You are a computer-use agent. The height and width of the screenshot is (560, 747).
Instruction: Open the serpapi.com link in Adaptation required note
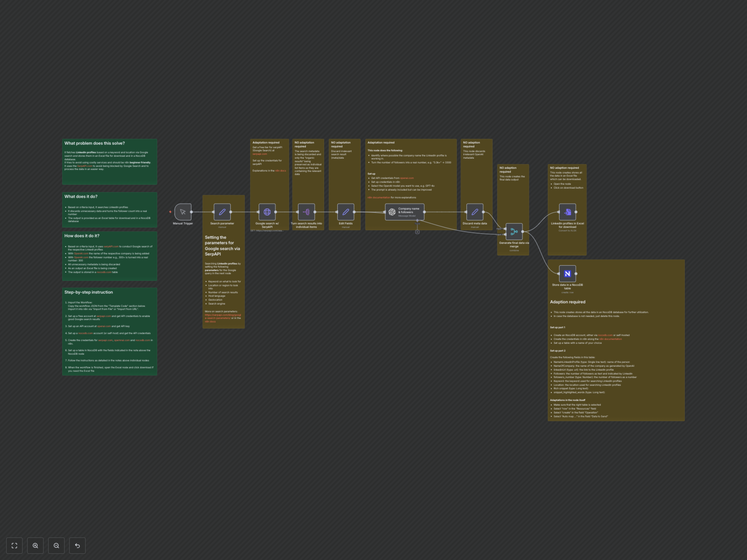259,154
